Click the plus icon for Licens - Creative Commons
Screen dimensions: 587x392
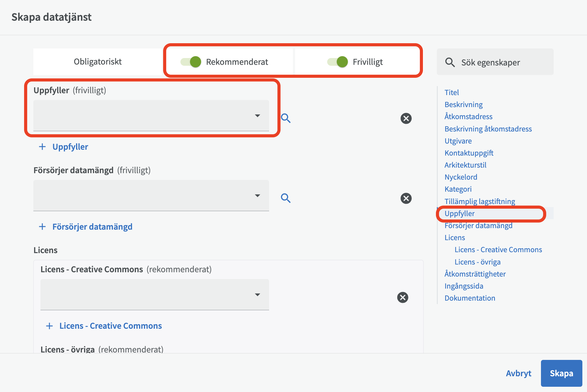(49, 326)
